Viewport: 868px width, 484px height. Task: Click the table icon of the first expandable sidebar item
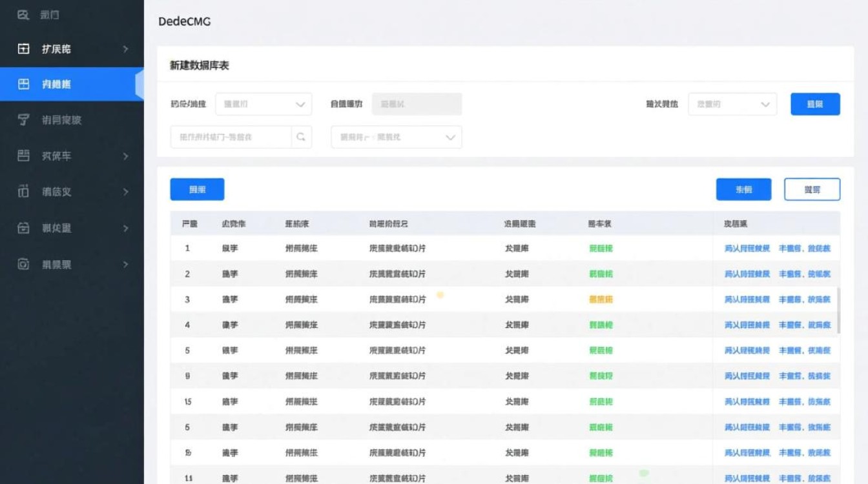click(23, 49)
